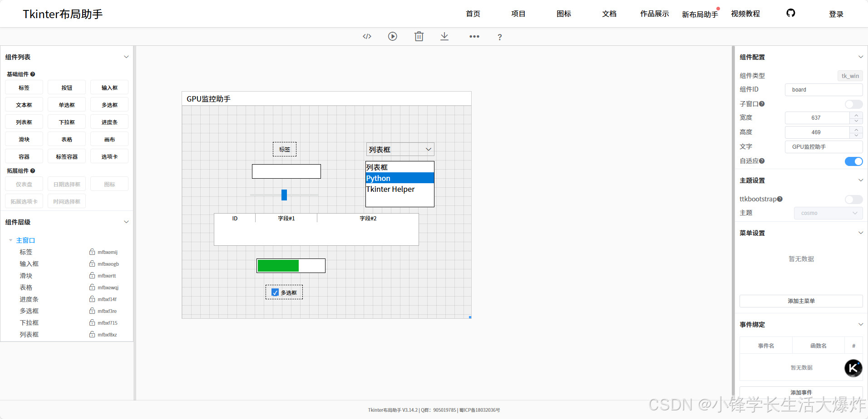The width and height of the screenshot is (868, 419).
Task: Select Tkinter Helper in the listbox
Action: coord(400,189)
